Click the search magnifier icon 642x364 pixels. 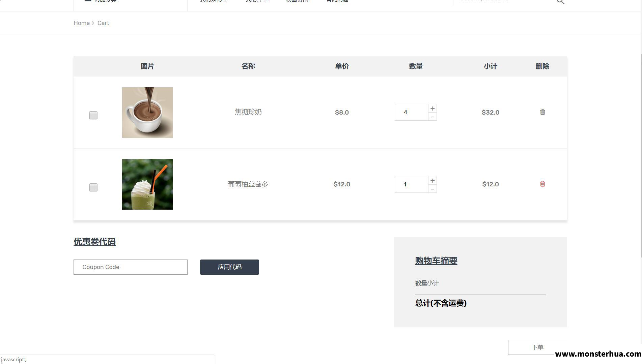(x=560, y=1)
